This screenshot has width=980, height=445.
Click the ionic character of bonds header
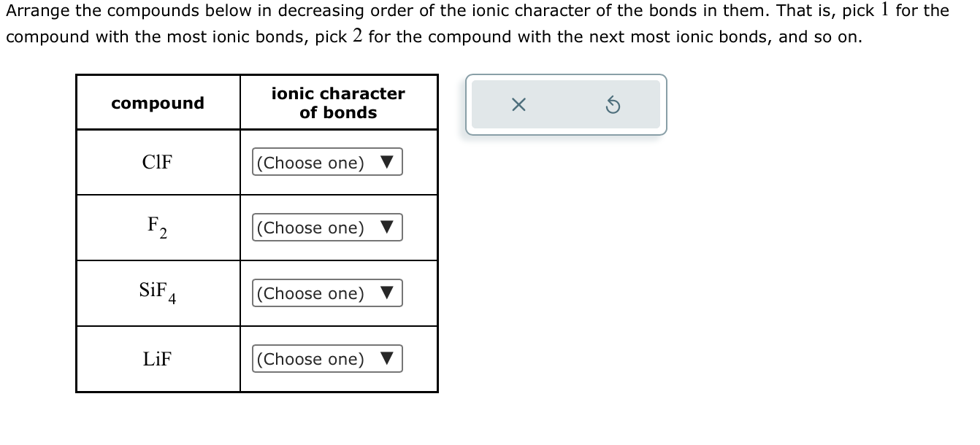(338, 103)
